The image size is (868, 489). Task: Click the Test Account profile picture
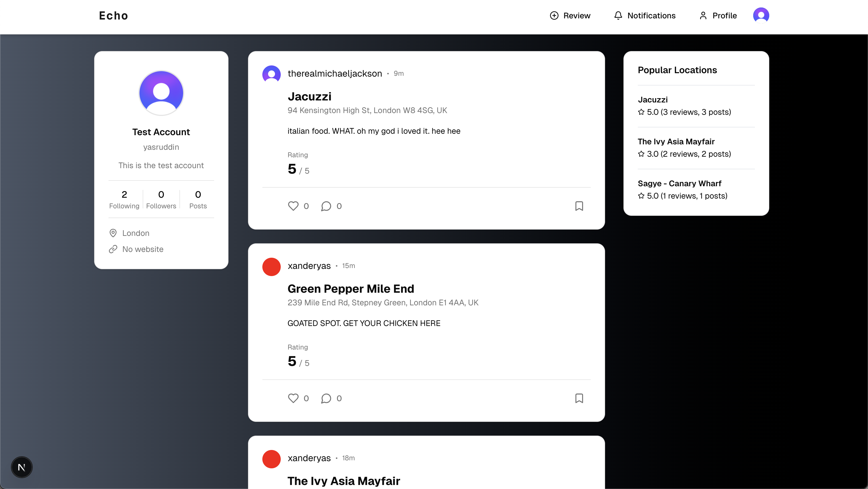(x=161, y=93)
